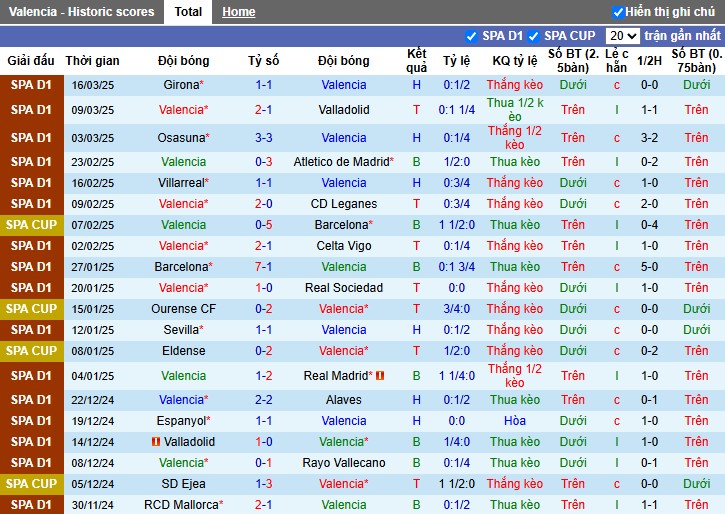Click the 3-3 score for Osasuna match
725x514 pixels.
[264, 138]
